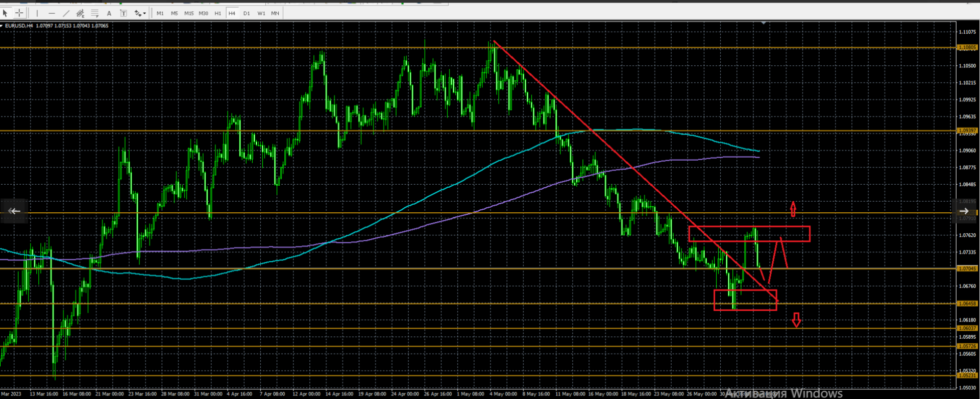The height and width of the screenshot is (399, 980).
Task: Click the '23 May 08:00' time label
Action: click(669, 394)
